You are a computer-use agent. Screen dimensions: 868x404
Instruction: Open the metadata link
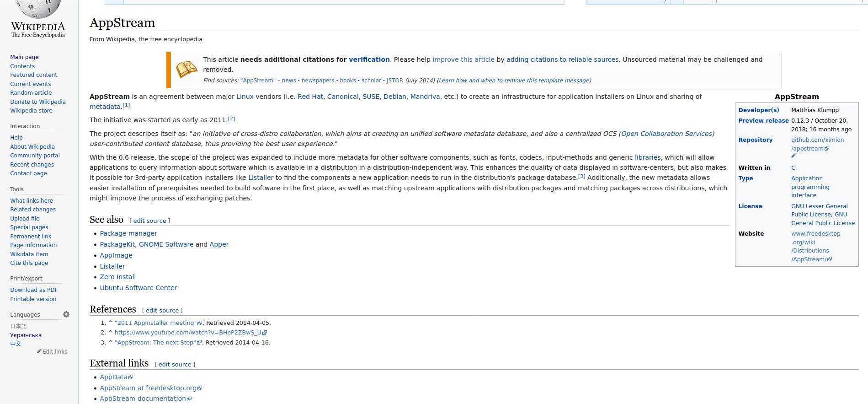(105, 107)
